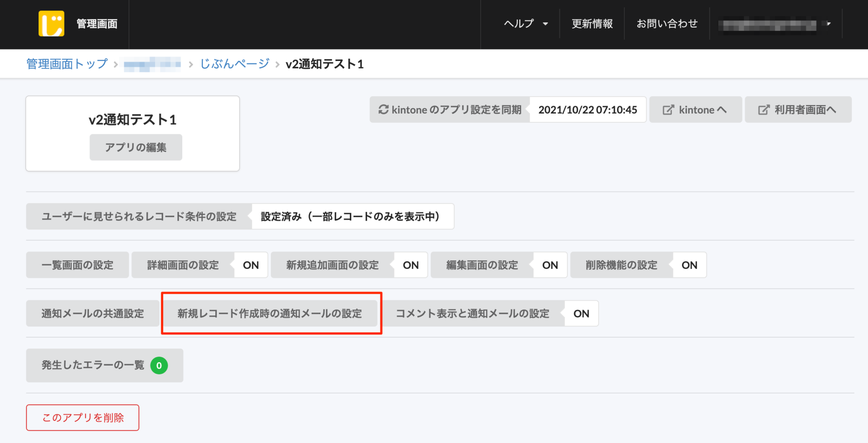
Task: Open 利用者画面へ external link icon
Action: [763, 110]
